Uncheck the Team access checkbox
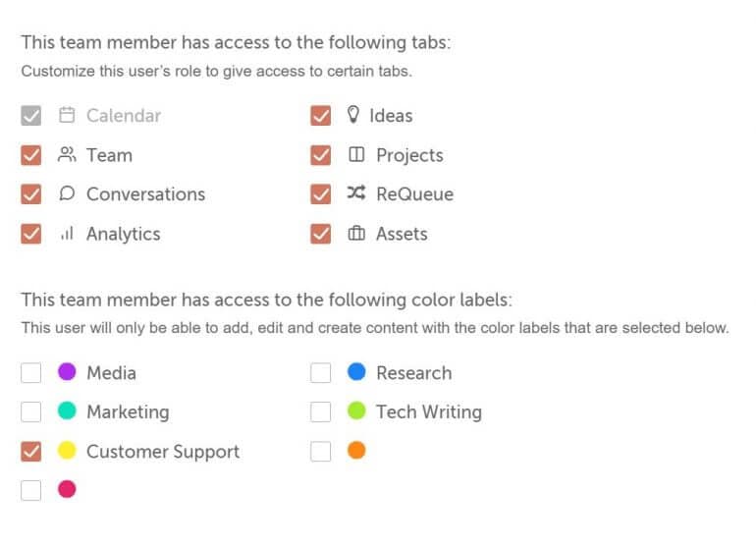 coord(30,155)
